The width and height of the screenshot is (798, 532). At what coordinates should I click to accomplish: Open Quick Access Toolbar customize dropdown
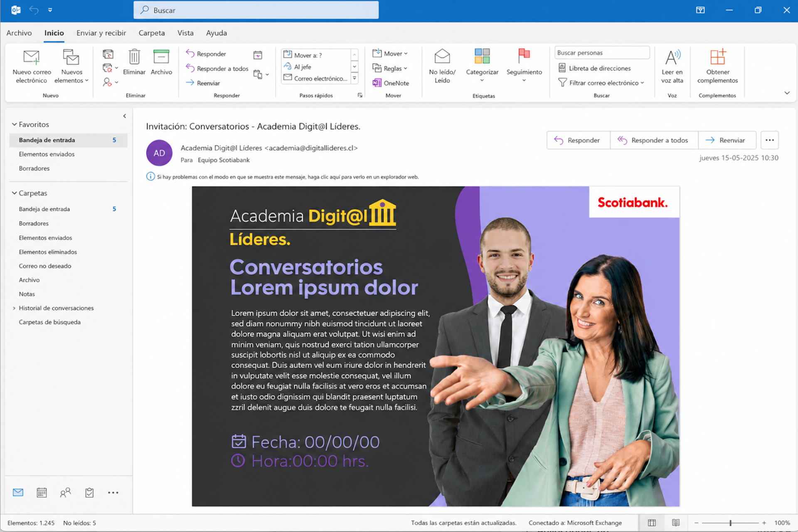coord(50,10)
